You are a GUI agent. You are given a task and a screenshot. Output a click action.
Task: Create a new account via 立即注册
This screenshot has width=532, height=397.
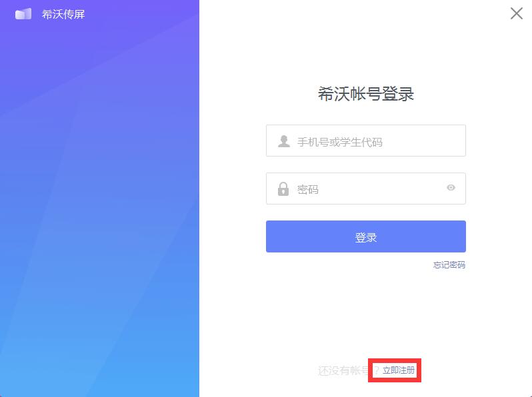pos(399,370)
